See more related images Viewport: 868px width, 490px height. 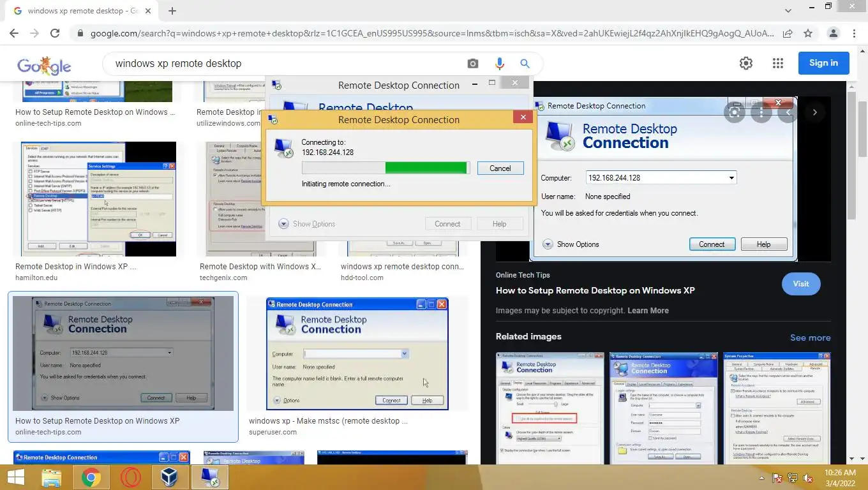811,338
